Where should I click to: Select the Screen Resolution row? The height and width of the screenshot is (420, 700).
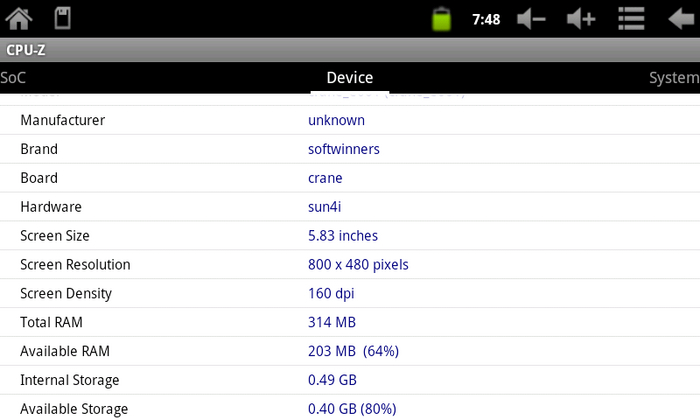[x=350, y=265]
